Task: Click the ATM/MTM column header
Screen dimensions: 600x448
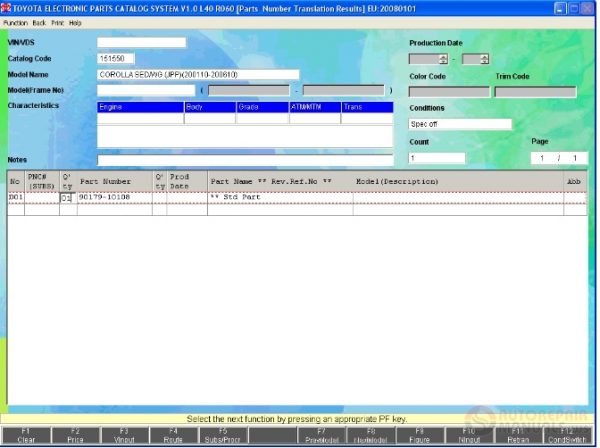Action: click(315, 107)
